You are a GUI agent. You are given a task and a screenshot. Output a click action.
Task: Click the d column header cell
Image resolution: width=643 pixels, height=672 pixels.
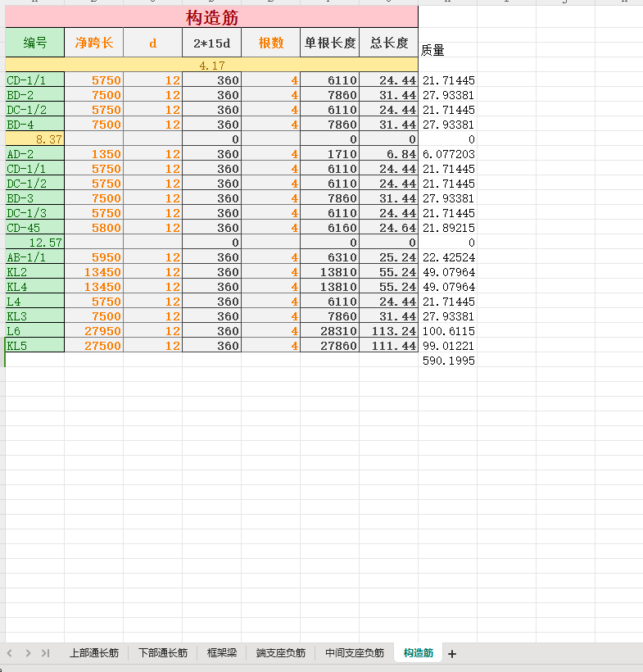tap(152, 43)
